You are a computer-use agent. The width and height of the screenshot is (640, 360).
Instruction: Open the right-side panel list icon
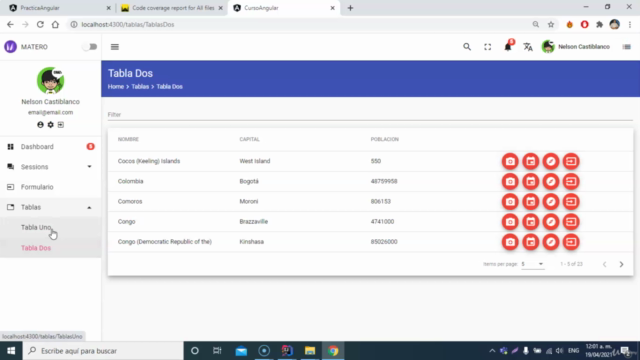(x=627, y=47)
